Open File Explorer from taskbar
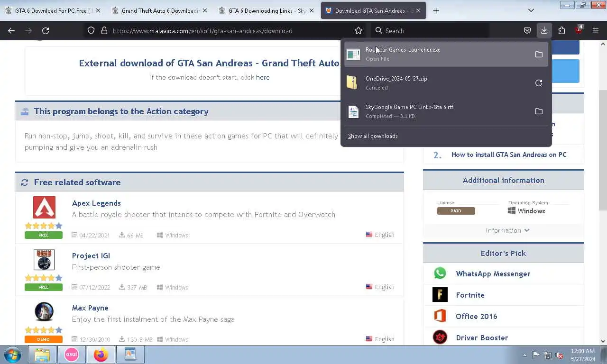 42,355
